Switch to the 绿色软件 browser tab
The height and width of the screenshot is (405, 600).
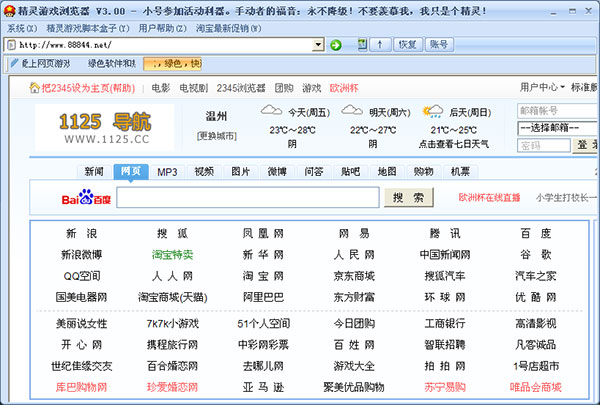pos(111,63)
